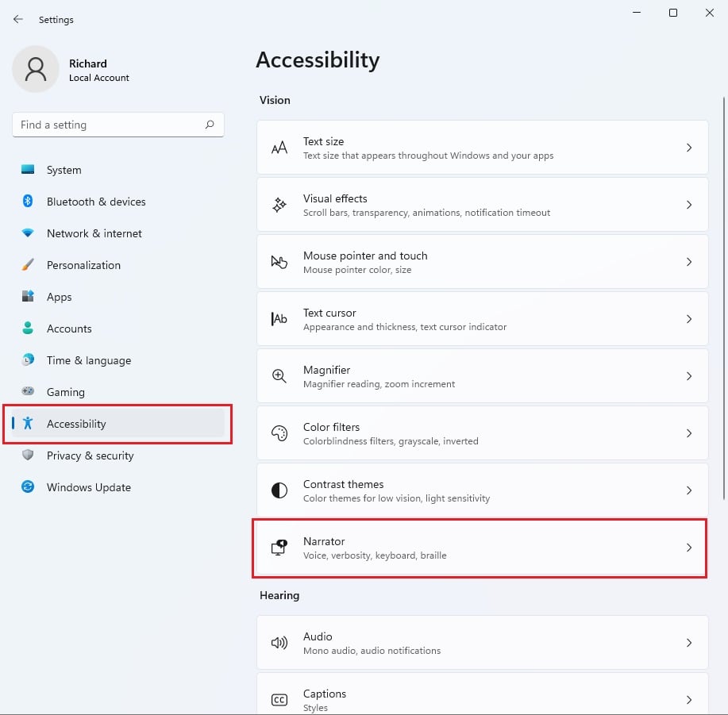Viewport: 728px width, 715px height.
Task: Click the Local Account text
Action: click(99, 78)
